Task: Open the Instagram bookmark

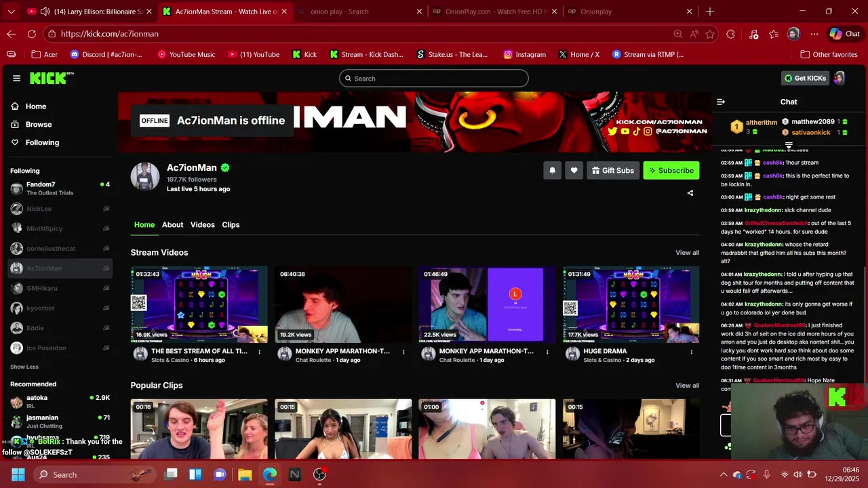Action: tap(524, 54)
